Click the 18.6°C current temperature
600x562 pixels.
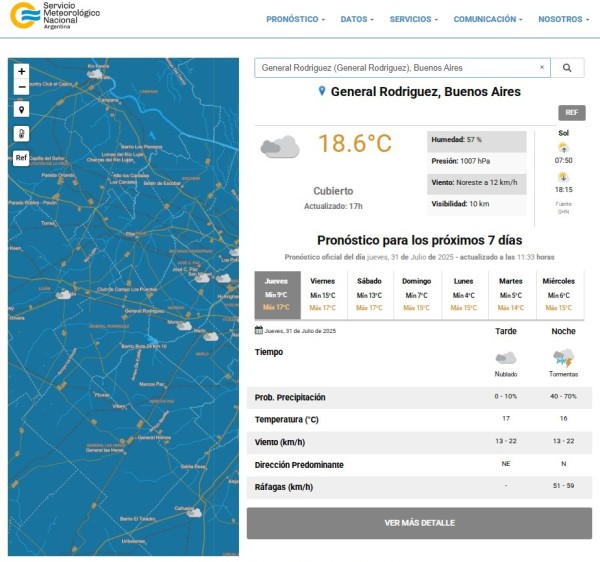pos(355,143)
